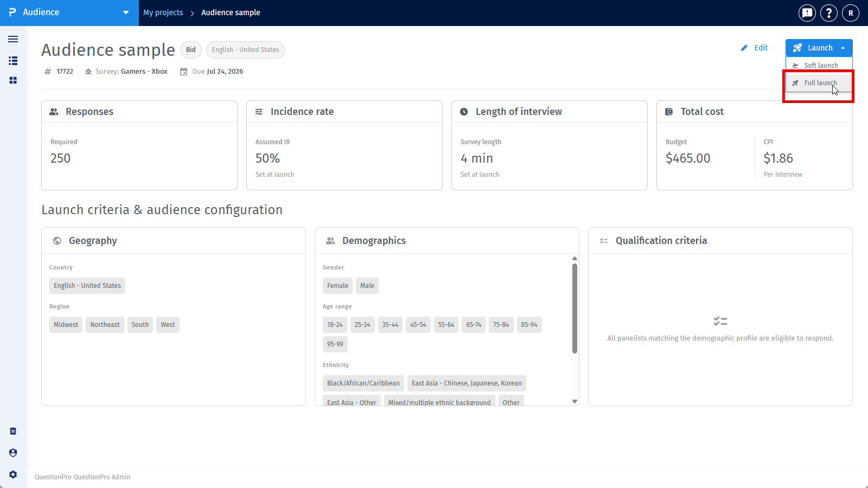
Task: Open the account profile icon in the sidebar
Action: coord(13,453)
